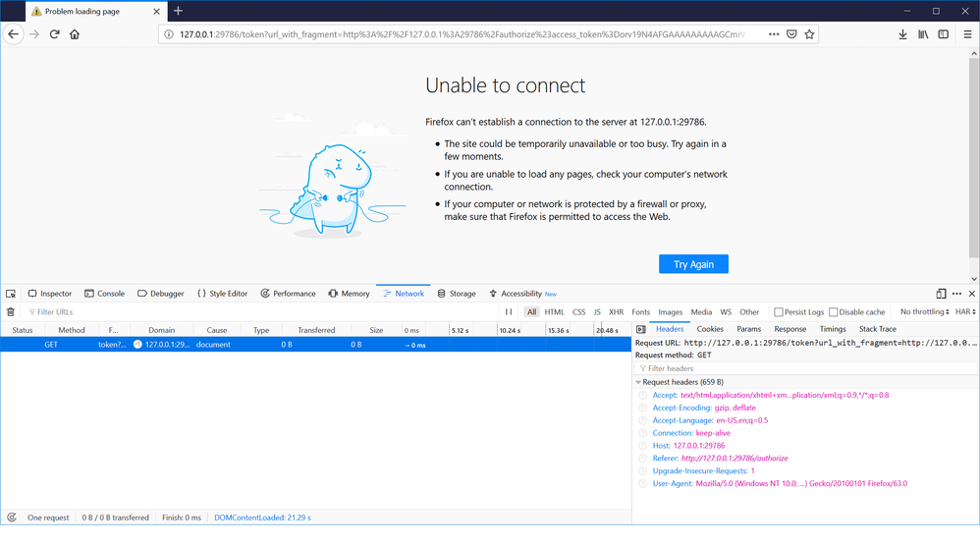This screenshot has width=980, height=546.
Task: Open the No throttling dropdown
Action: 924,312
